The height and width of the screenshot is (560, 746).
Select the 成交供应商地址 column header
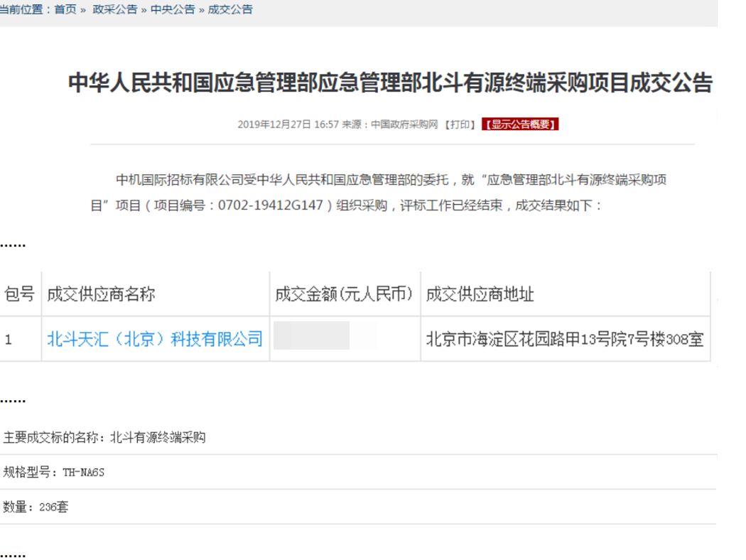(480, 294)
